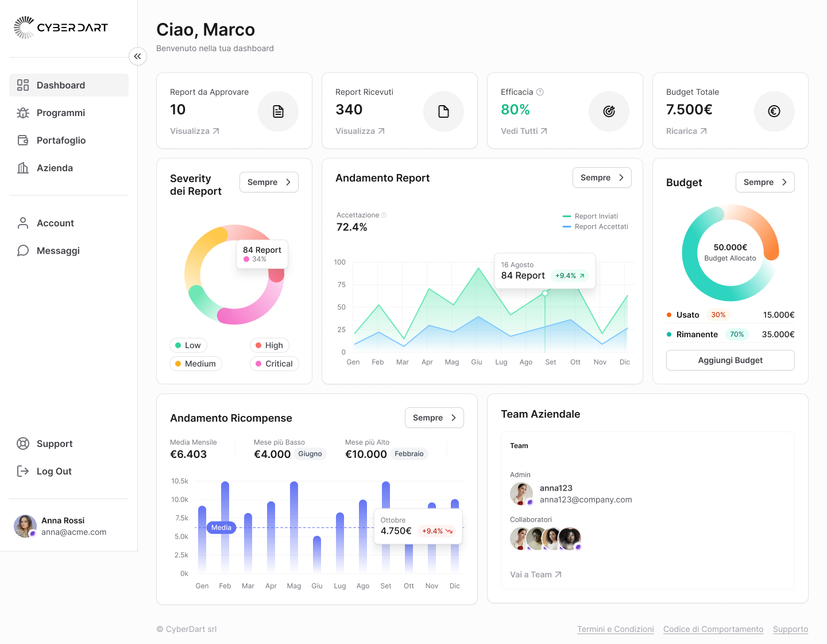Image resolution: width=827 pixels, height=644 pixels.
Task: Click the anna123 admin avatar
Action: click(x=521, y=493)
